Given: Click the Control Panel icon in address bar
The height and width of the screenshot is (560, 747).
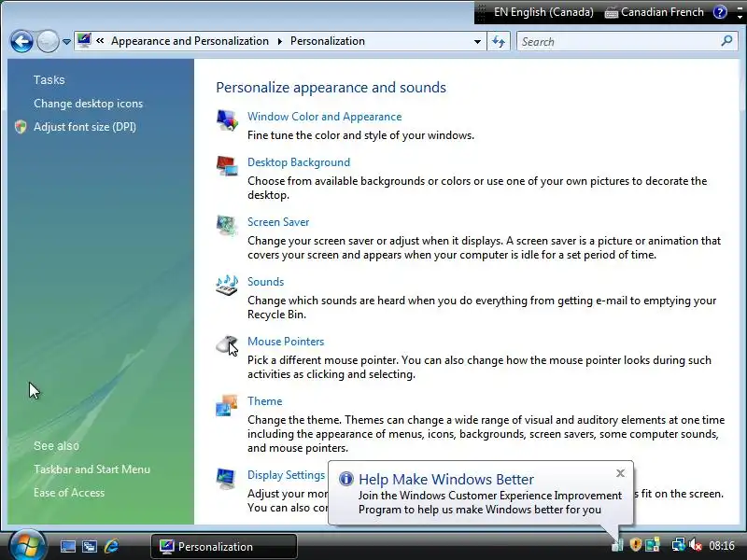Looking at the screenshot, I should click(84, 40).
